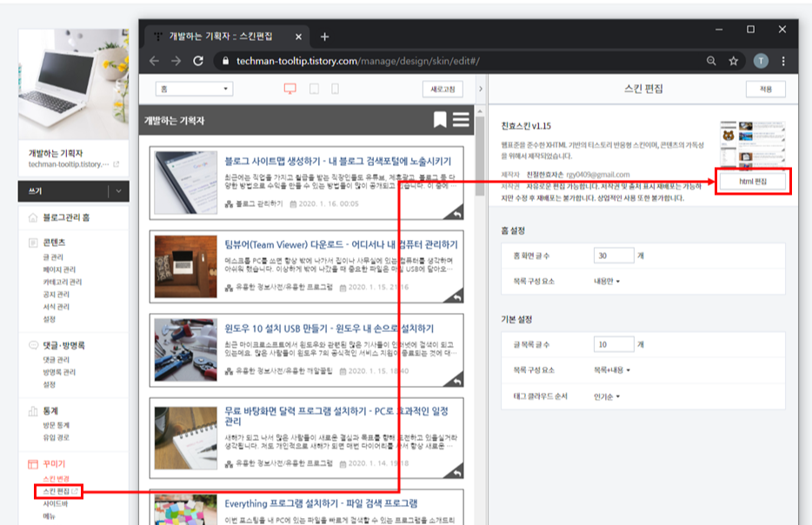Image resolution: width=812 pixels, height=525 pixels.
Task: Reload the page with refresh icon
Action: 198,61
